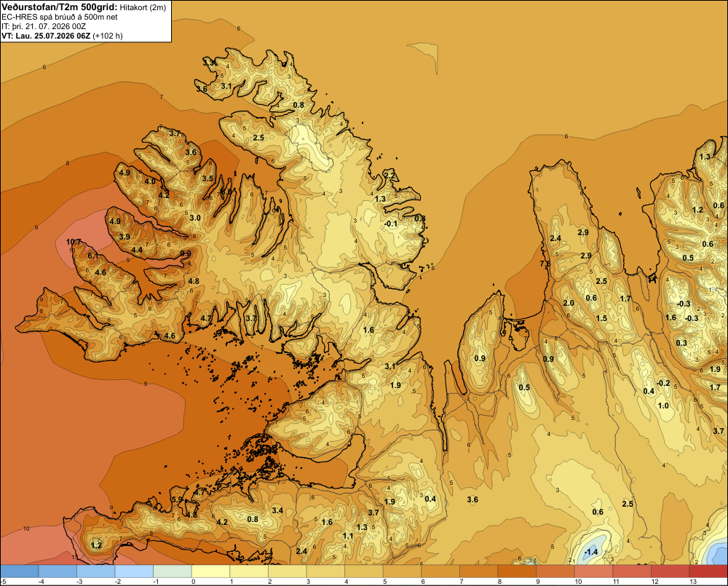This screenshot has width=728, height=586.
Task: Click the pale yellow 0 to 1 legend swatch
Action: pos(211,571)
